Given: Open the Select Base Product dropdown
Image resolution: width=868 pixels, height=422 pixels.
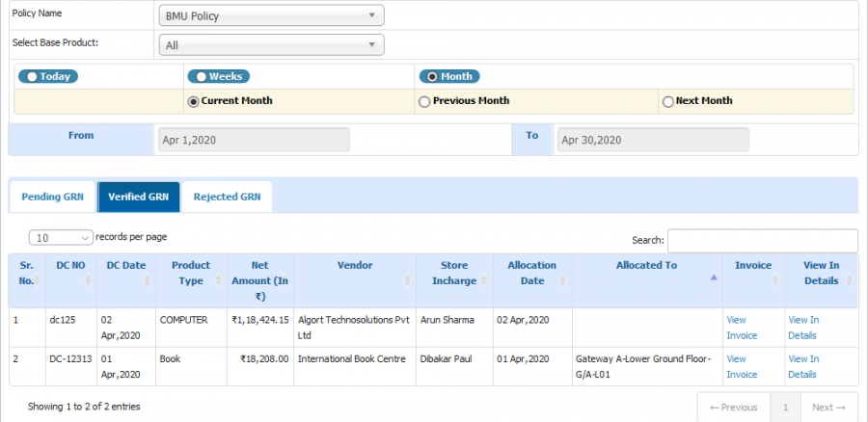Looking at the screenshot, I should pyautogui.click(x=271, y=45).
